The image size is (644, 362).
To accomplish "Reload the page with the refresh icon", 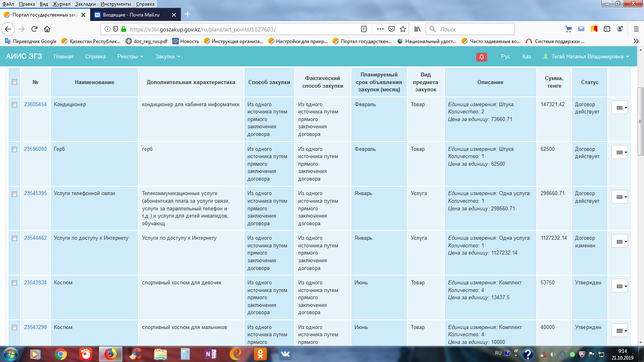I will (x=34, y=29).
